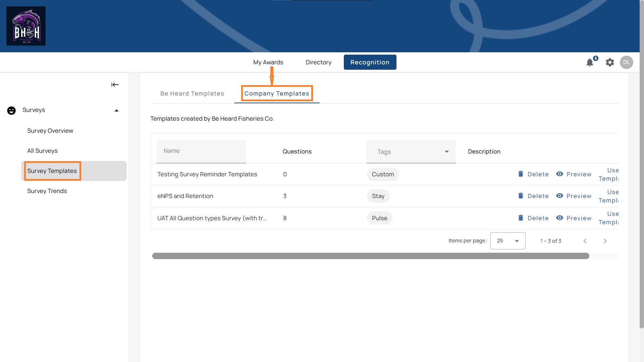This screenshot has height=362, width=644.
Task: Go to next page of templates
Action: (x=605, y=241)
